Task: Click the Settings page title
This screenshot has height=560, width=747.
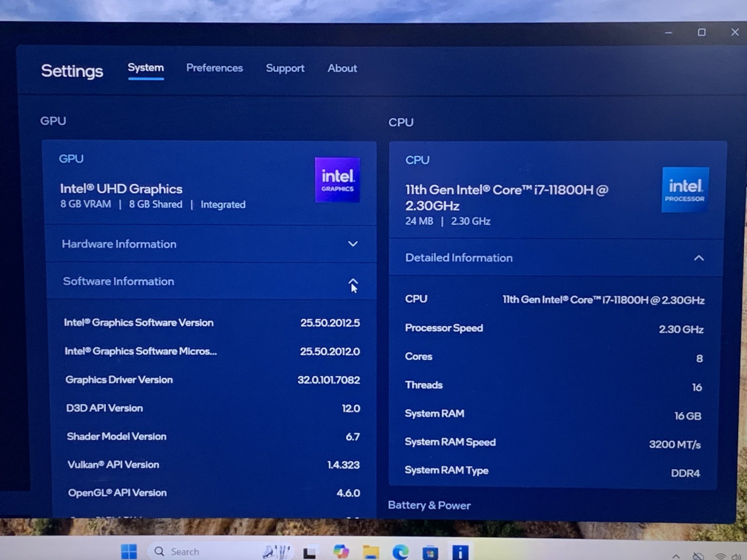Action: (x=72, y=71)
